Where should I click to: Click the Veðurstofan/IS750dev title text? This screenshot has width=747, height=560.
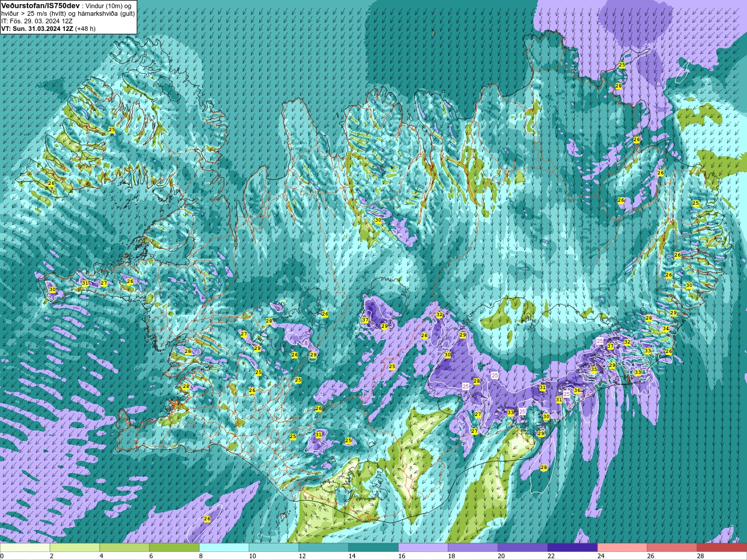[40, 5]
